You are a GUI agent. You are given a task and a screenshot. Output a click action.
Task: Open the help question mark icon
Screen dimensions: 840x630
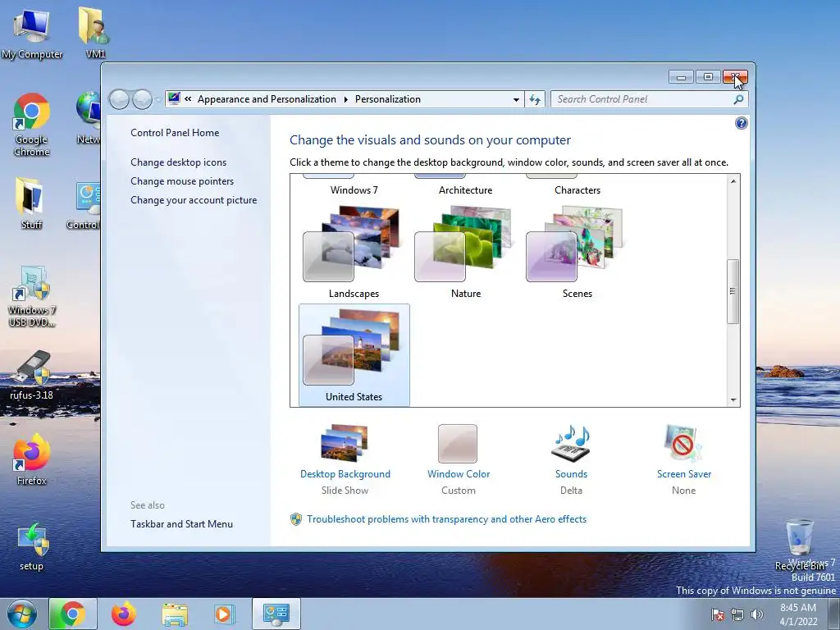pyautogui.click(x=741, y=123)
